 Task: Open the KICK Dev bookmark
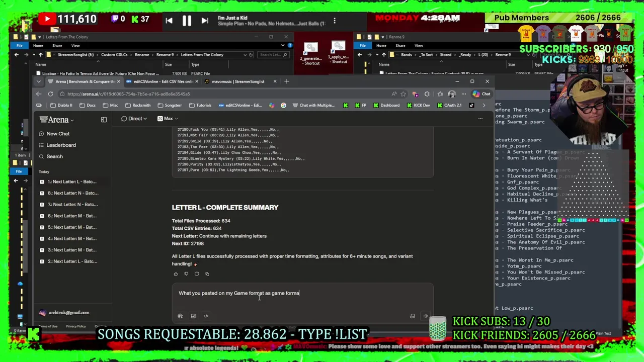tap(418, 106)
